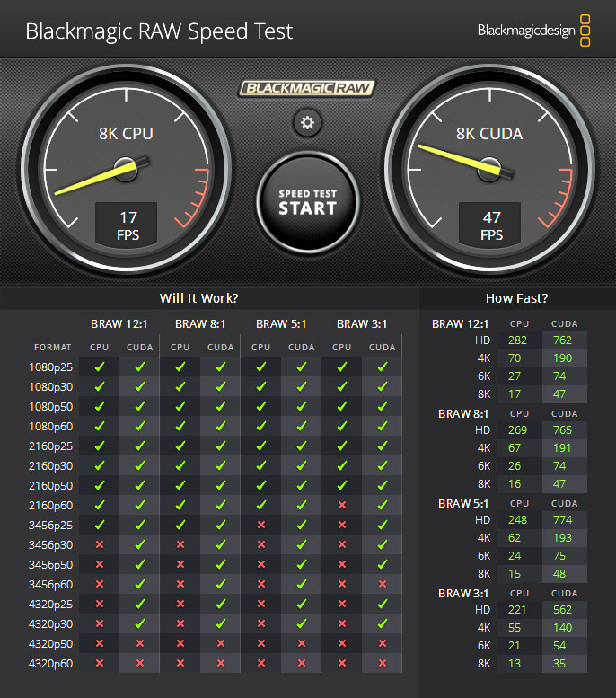Viewport: 616px width, 698px height.
Task: Click BRAW 3:1 HD CPU value 221
Action: (517, 609)
